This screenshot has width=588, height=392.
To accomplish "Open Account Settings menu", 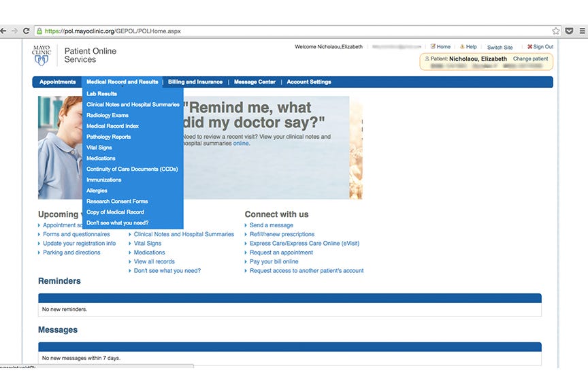I will point(309,82).
